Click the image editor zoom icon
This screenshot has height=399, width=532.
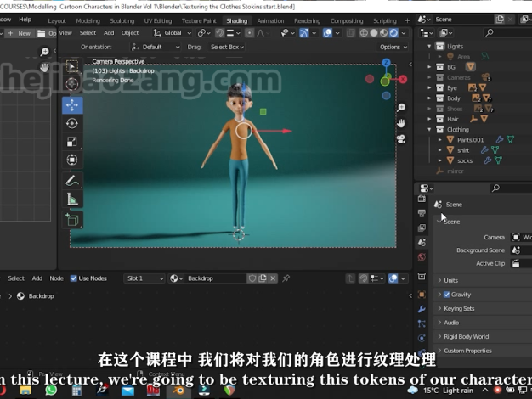44,52
